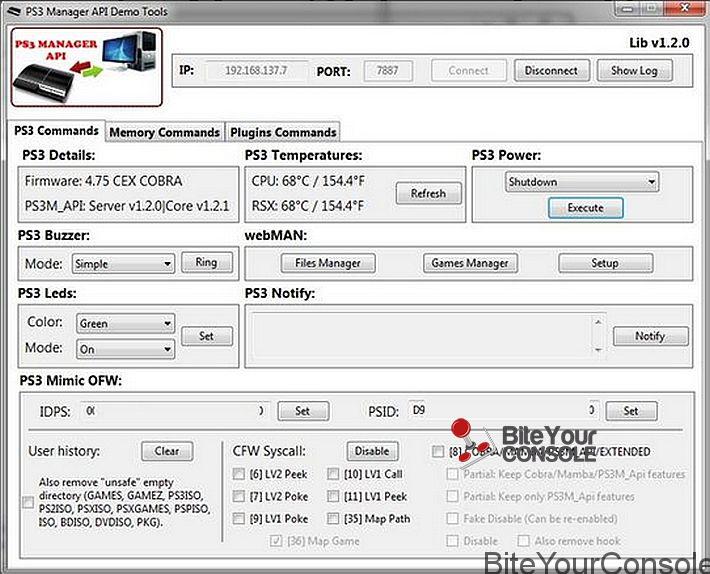Check the greyed Disable checkbox
The height and width of the screenshot is (574, 710).
pyautogui.click(x=452, y=541)
